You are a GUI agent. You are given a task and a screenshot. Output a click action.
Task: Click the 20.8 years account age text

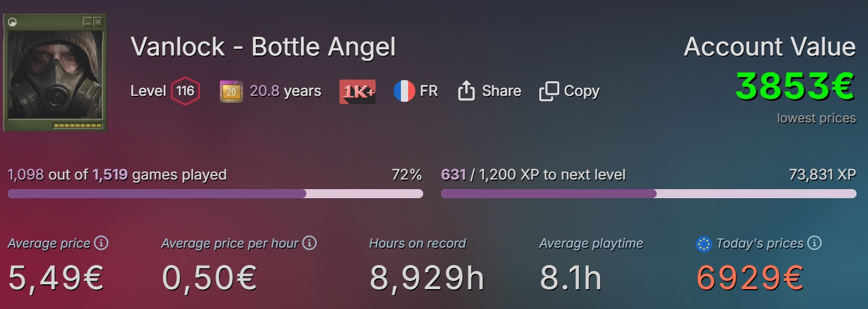(x=285, y=92)
